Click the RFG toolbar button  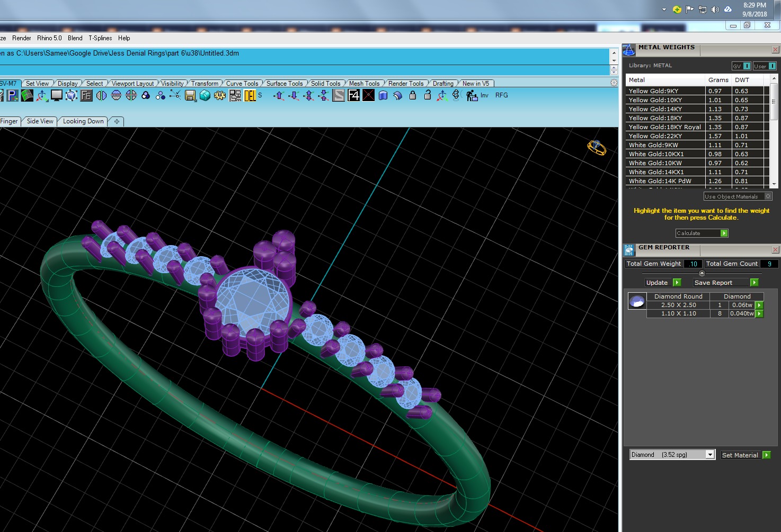pyautogui.click(x=502, y=95)
